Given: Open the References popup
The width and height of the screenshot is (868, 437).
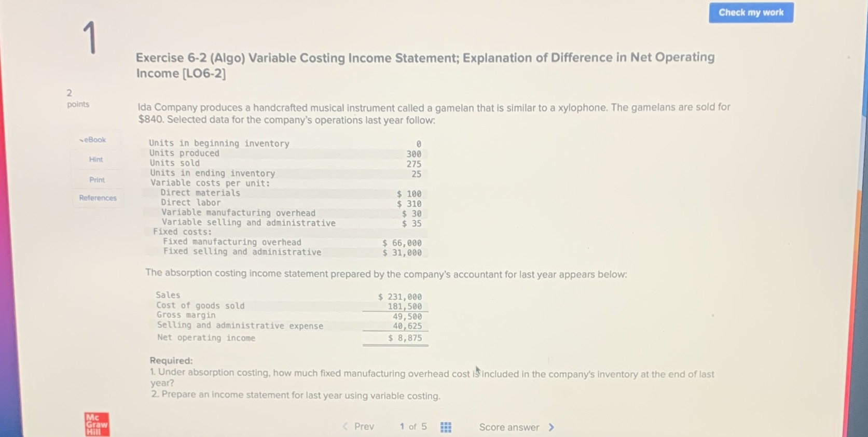Looking at the screenshot, I should pos(98,198).
